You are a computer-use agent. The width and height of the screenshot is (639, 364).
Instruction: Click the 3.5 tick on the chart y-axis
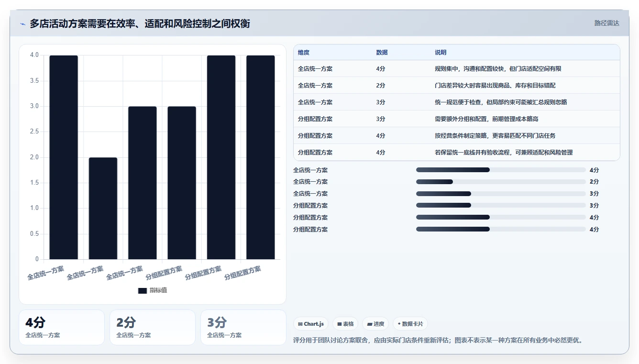(34, 80)
